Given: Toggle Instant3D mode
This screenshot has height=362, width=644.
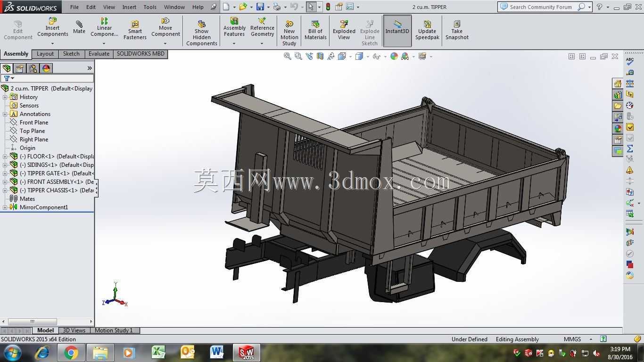Looking at the screenshot, I should tap(397, 31).
